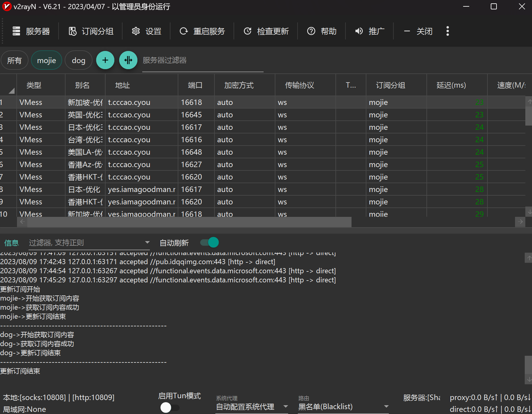Open the 路由 routing Blacklist dropdown
The image size is (532, 414).
[343, 406]
